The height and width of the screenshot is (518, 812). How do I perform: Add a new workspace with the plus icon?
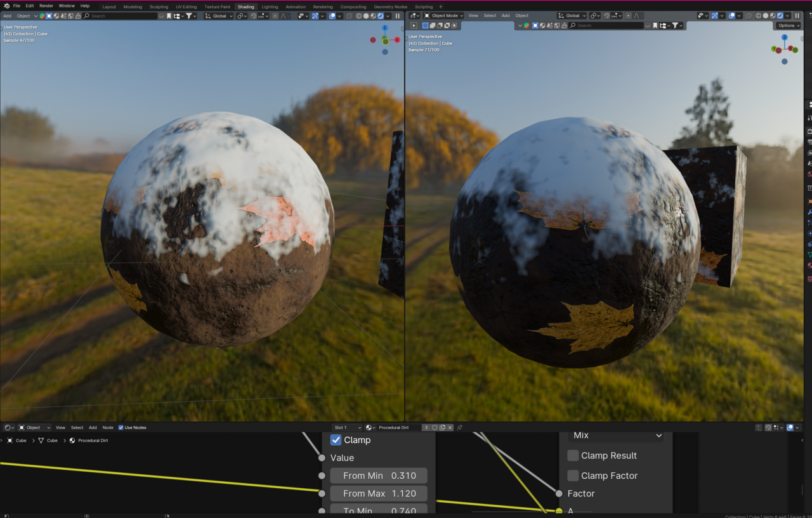(441, 7)
